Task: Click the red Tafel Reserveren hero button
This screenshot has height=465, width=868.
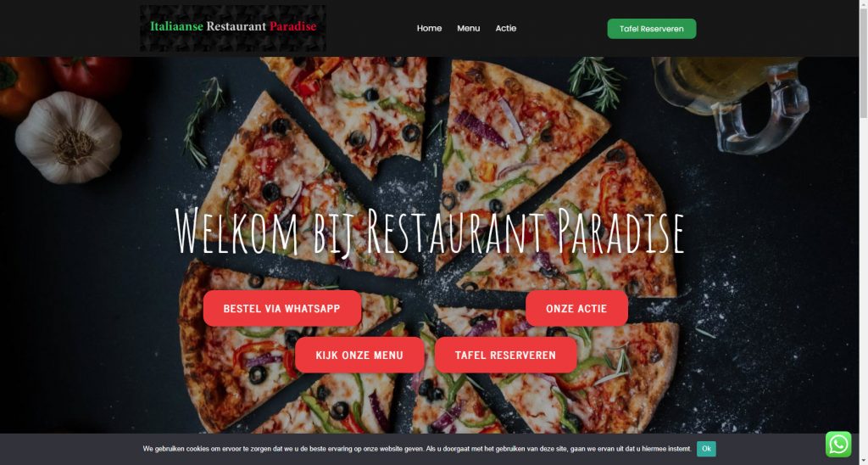Action: 505,355
